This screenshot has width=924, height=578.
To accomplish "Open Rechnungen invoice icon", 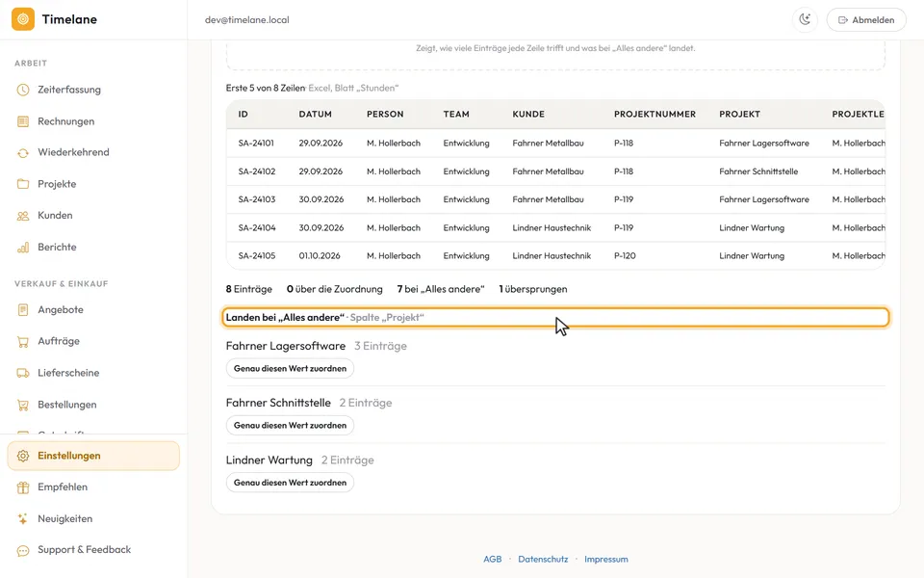I will [x=23, y=121].
